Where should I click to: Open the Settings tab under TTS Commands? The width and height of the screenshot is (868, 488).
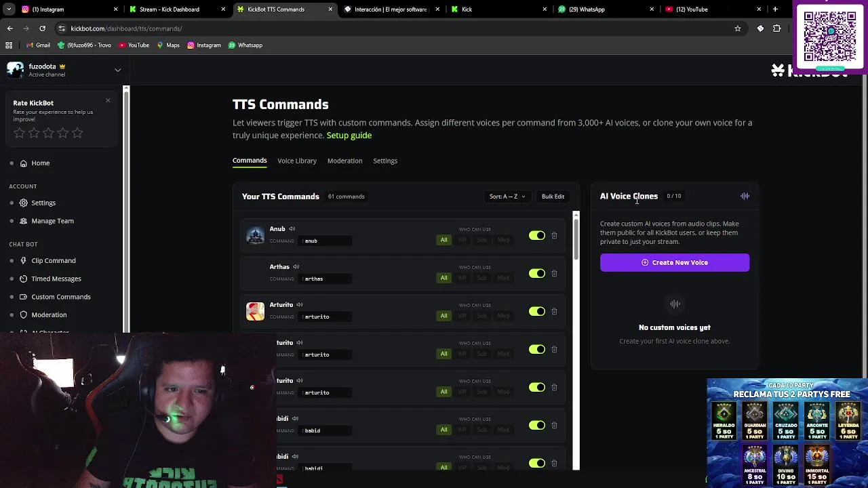click(x=385, y=161)
